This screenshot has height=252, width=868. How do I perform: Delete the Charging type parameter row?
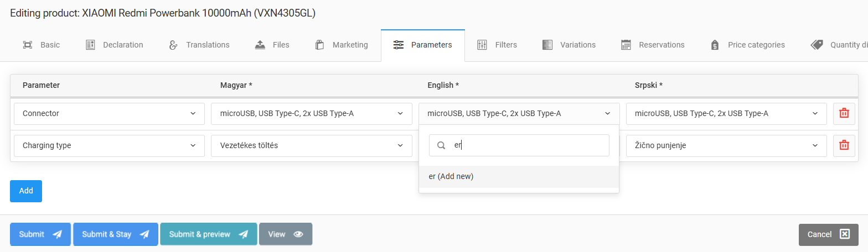tap(844, 145)
